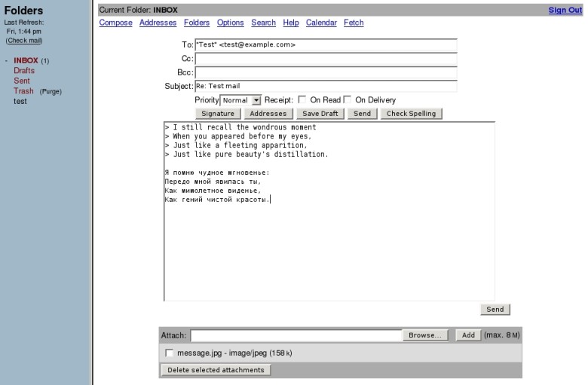This screenshot has height=385, width=588.
Task: Refresh using the Check mail link
Action: (24, 41)
